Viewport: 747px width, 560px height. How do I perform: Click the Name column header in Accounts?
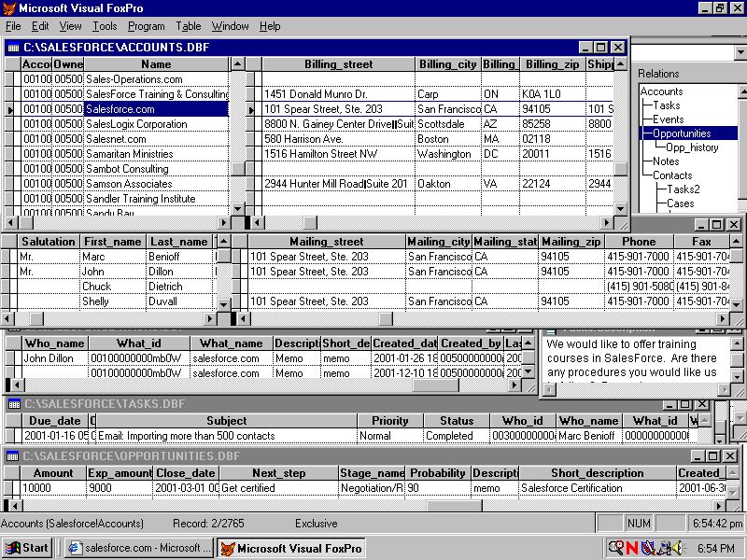tap(156, 64)
